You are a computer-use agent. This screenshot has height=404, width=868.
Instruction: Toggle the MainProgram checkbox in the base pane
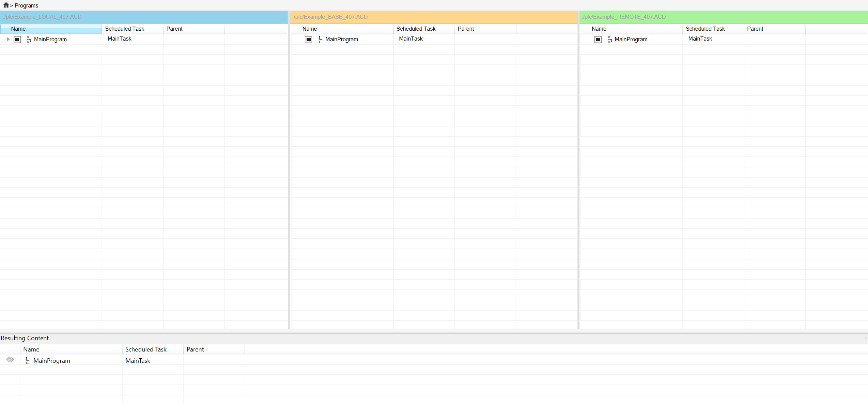tap(308, 39)
